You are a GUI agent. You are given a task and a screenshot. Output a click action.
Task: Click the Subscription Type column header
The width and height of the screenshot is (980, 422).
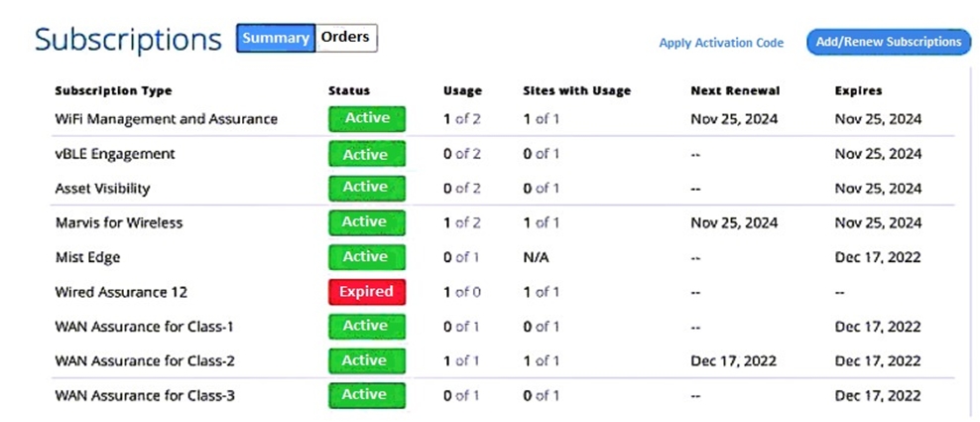pyautogui.click(x=113, y=90)
